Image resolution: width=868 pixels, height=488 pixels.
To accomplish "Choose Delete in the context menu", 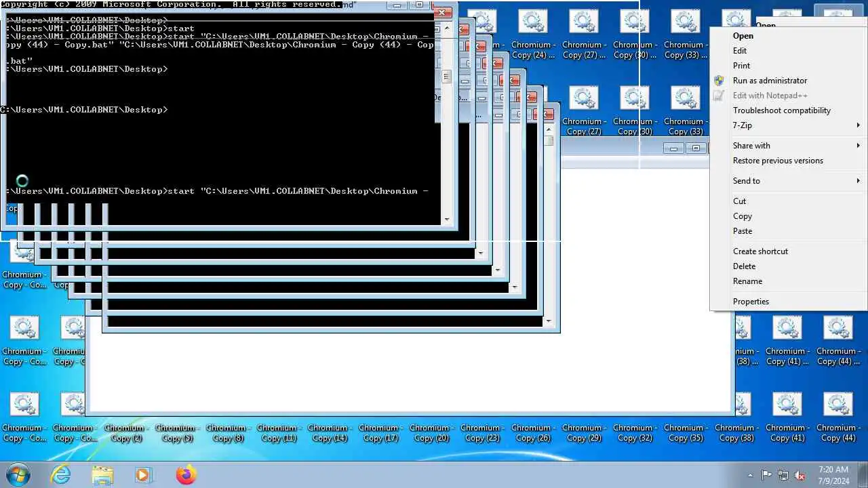I will pos(788,266).
